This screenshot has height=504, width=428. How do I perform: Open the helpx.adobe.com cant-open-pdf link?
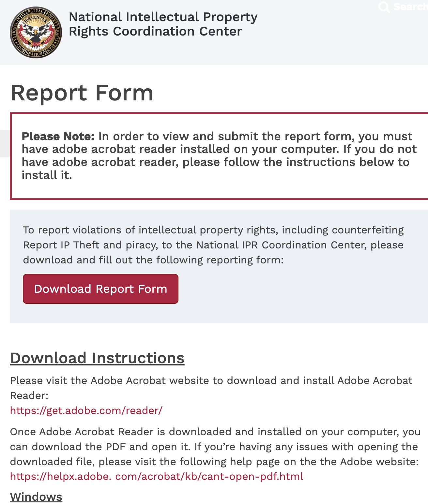(157, 476)
